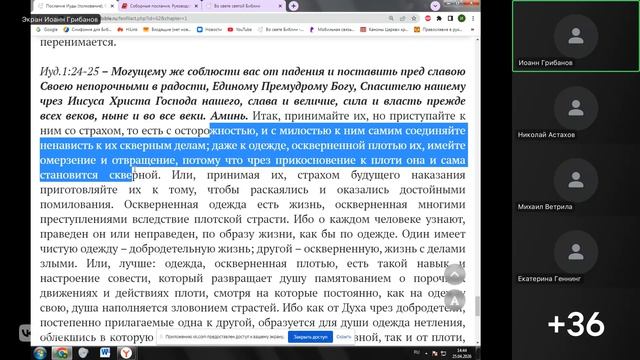Viewport: 640px width, 360px height.
Task: Click the share page icon in address bar
Action: coord(402,18)
